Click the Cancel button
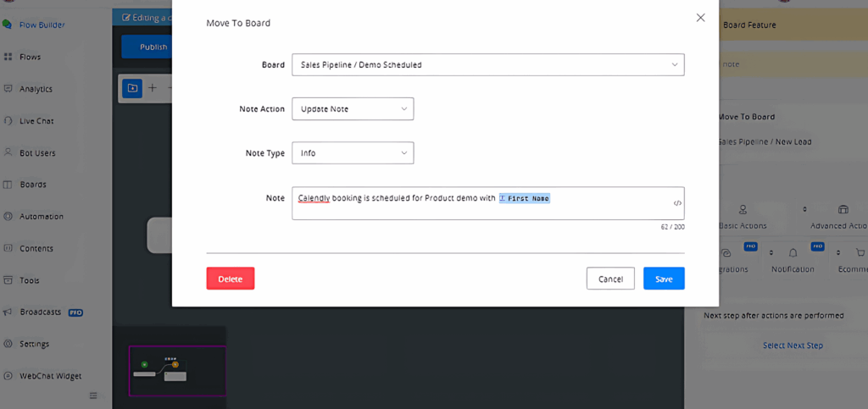The image size is (868, 409). click(x=610, y=279)
